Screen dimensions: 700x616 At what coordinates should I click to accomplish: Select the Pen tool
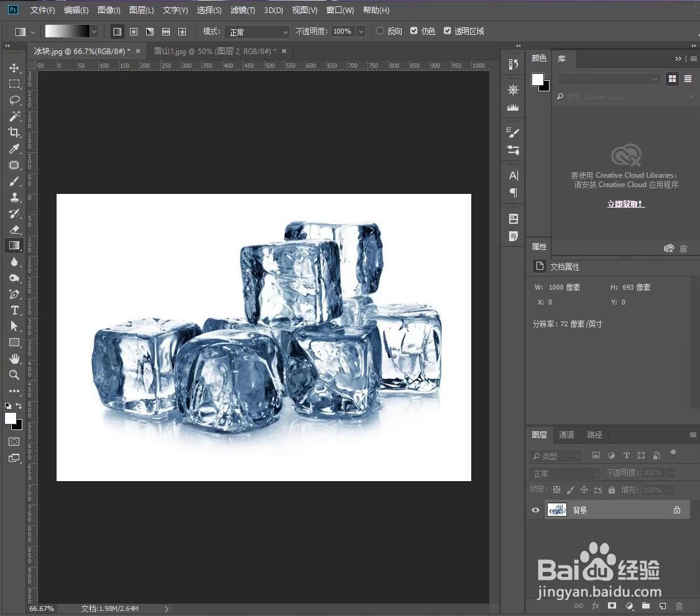(14, 294)
